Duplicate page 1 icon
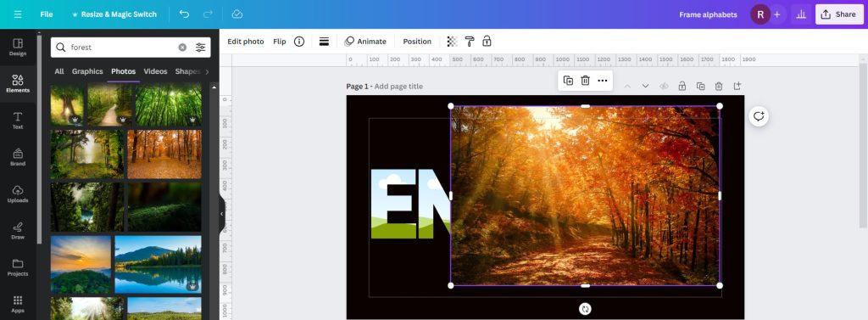 click(700, 87)
